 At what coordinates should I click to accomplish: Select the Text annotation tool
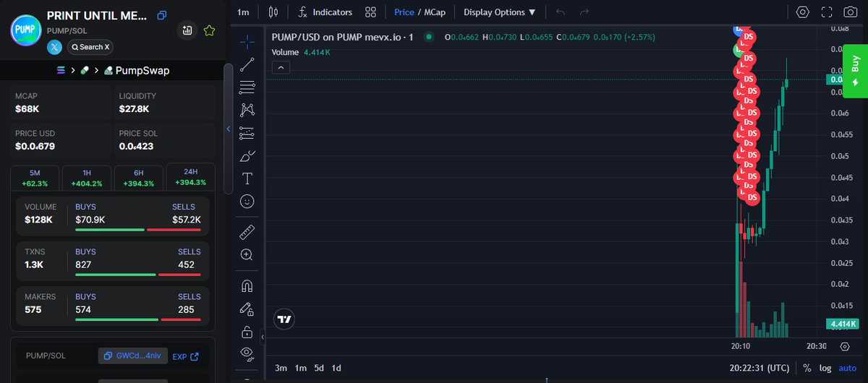coord(247,178)
